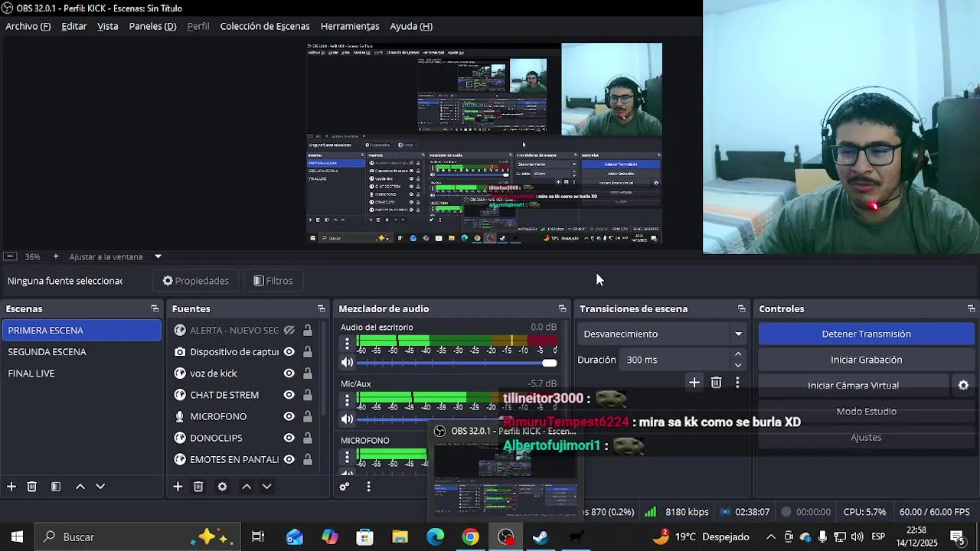Open the Herramientas menu
The image size is (980, 551).
tap(350, 26)
